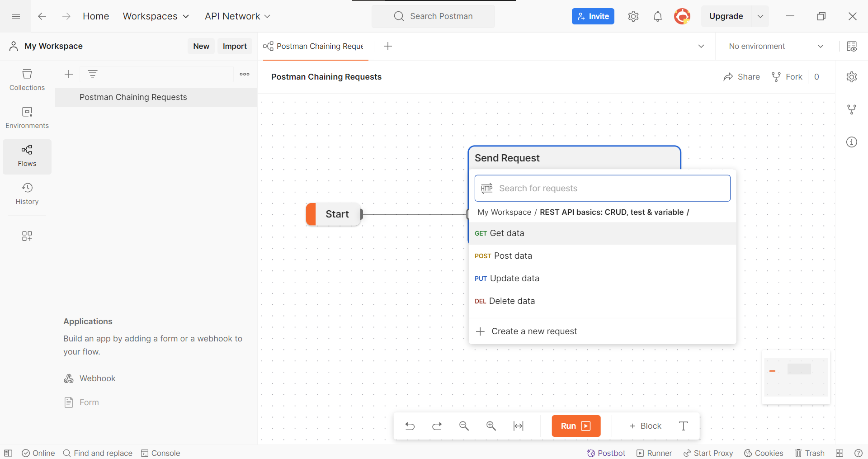Open the info icon in right panel

(x=852, y=142)
